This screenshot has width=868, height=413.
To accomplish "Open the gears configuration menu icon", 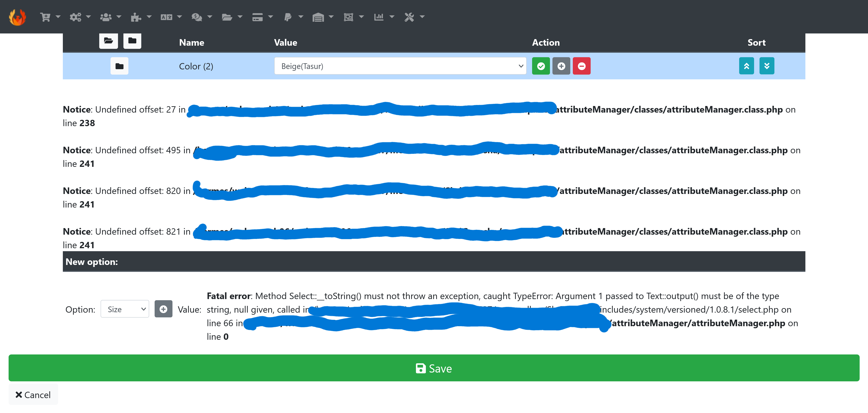I will coord(75,17).
